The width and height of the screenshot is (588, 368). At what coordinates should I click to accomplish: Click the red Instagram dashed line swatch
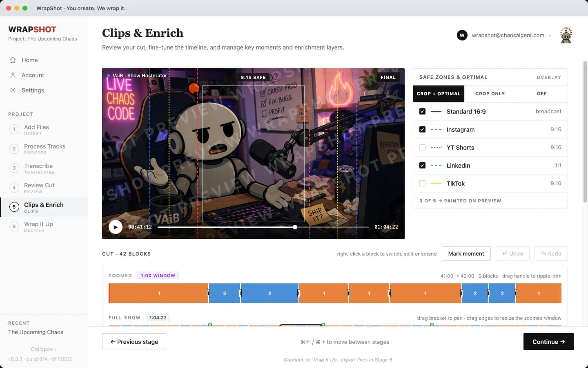click(436, 130)
